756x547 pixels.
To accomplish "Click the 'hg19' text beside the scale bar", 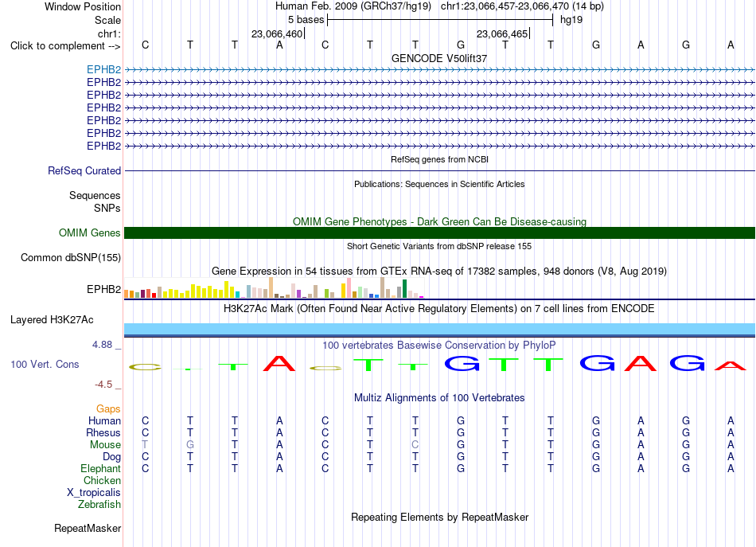I will point(571,20).
